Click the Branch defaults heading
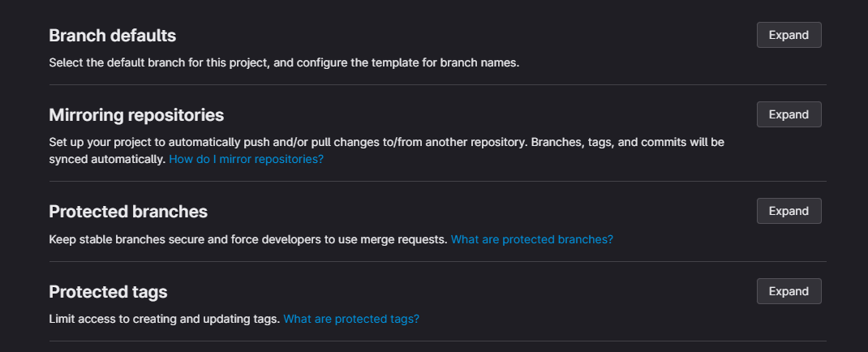868x352 pixels. (x=112, y=36)
